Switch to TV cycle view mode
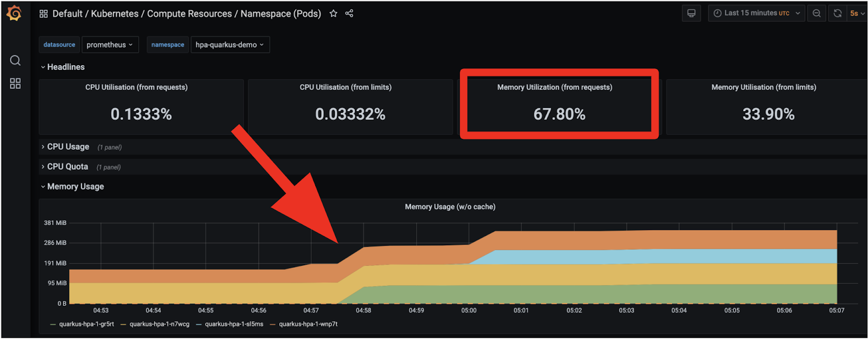The height and width of the screenshot is (339, 868). [x=691, y=14]
